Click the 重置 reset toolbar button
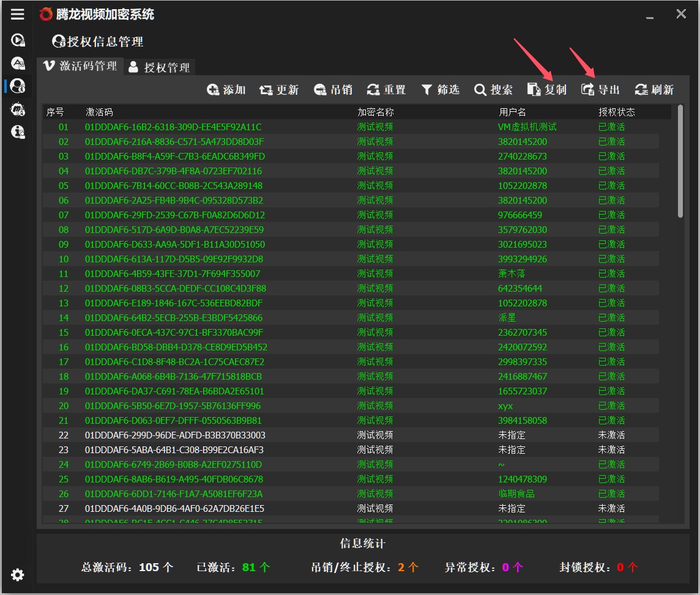Screen dimensions: 700x595 click(386, 90)
